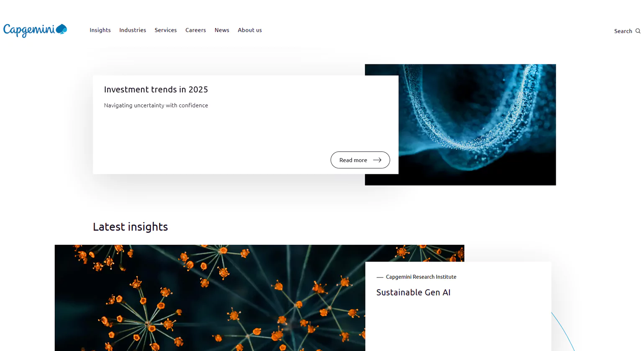Viewport: 644px width, 351px height.
Task: Open the News menu item
Action: 222,30
